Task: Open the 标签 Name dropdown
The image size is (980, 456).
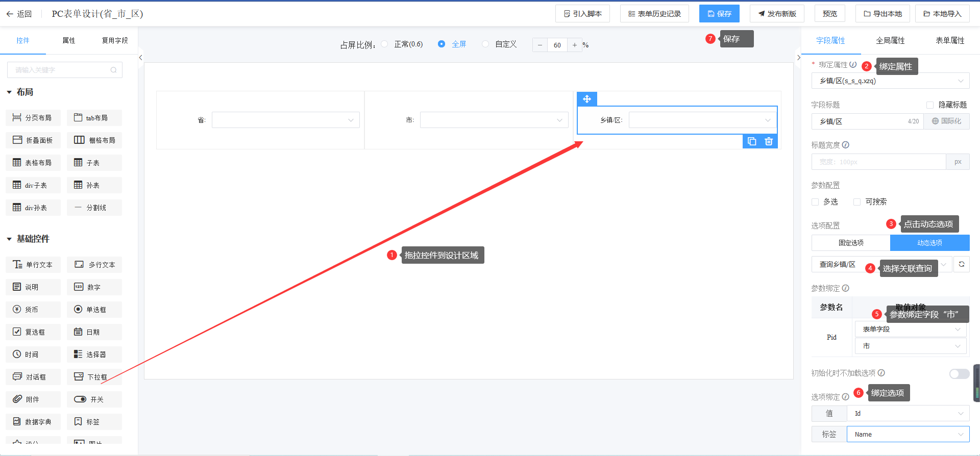Action: [908, 435]
